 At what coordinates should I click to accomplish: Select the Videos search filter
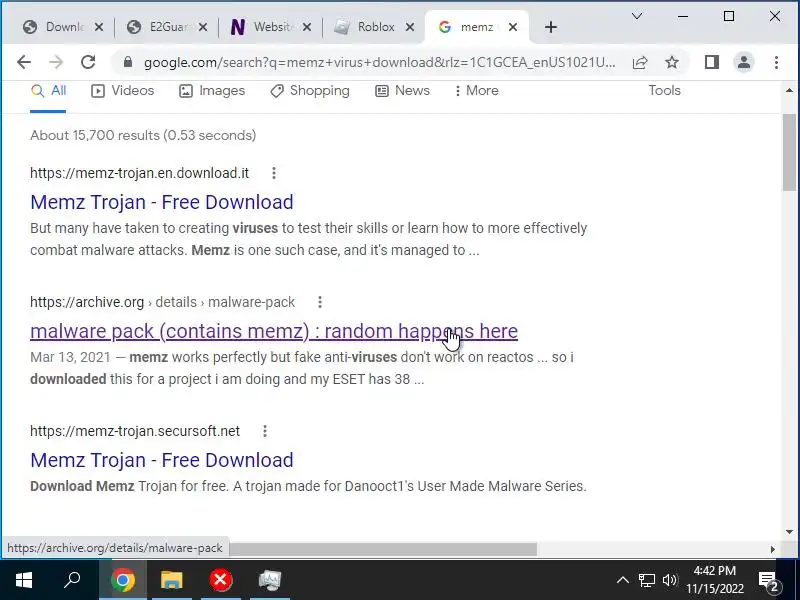tap(122, 91)
